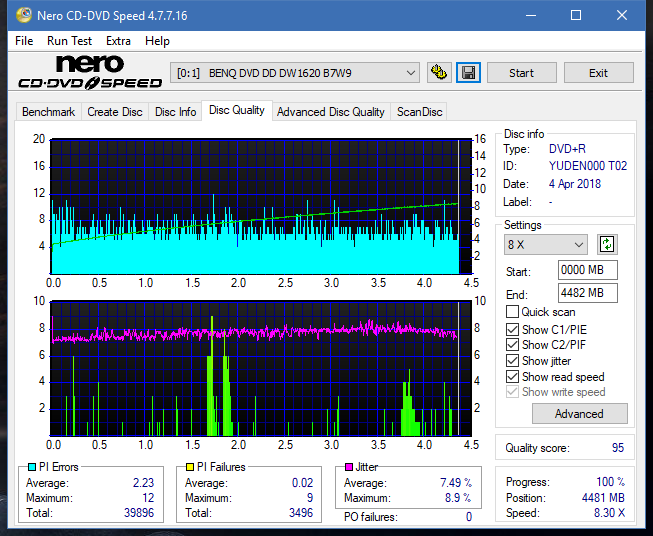Click the refresh speed settings icon

coord(607,244)
